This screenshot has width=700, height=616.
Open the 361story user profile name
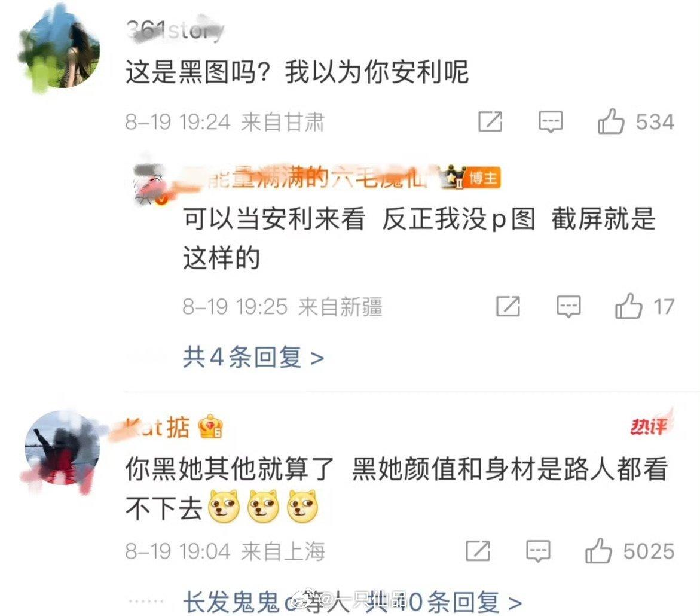tap(174, 29)
